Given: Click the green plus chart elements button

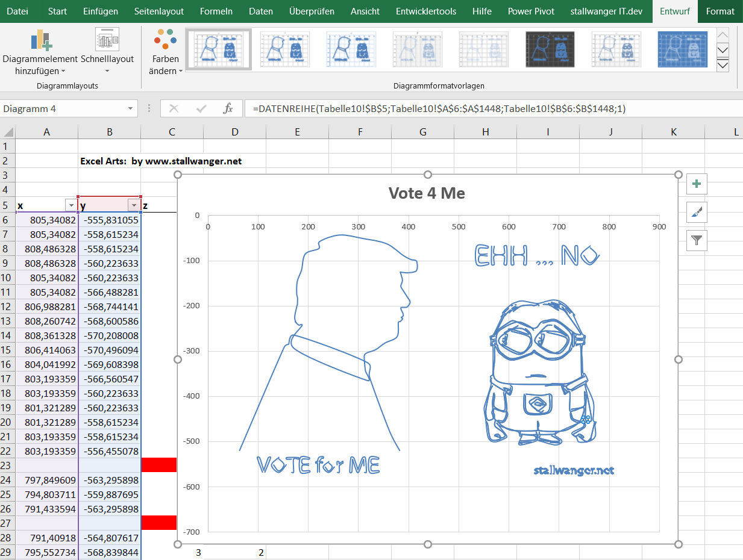Looking at the screenshot, I should point(697,184).
